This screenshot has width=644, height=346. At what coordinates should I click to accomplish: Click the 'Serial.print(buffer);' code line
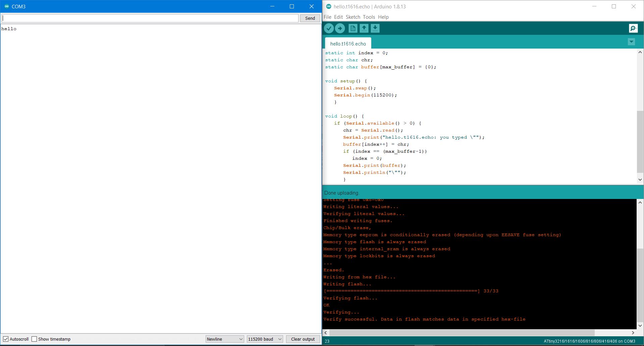(374, 165)
